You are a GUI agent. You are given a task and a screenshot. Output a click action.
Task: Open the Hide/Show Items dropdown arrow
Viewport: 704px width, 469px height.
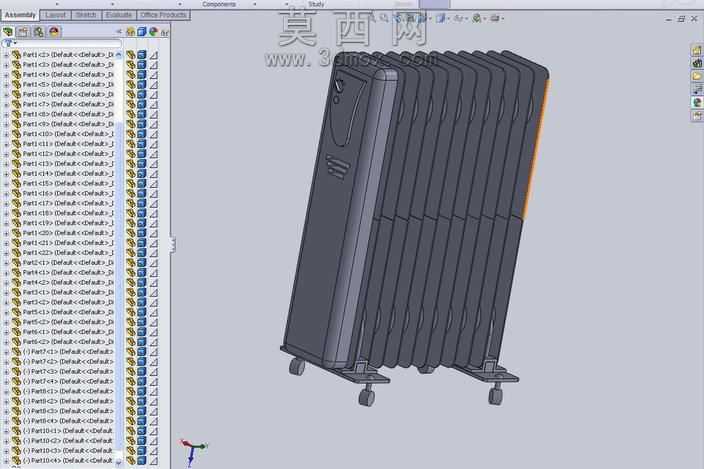[x=466, y=19]
